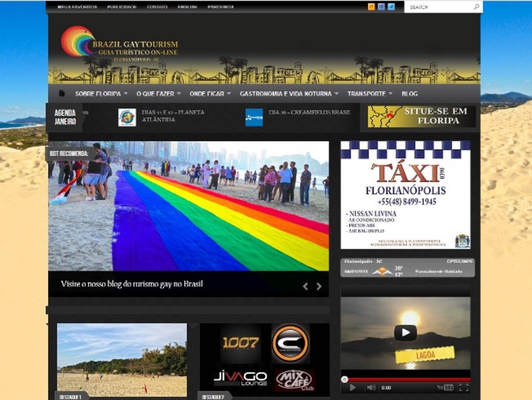Open the Transporte dropdown menu
Viewport: 532px width, 400px height.
(369, 94)
